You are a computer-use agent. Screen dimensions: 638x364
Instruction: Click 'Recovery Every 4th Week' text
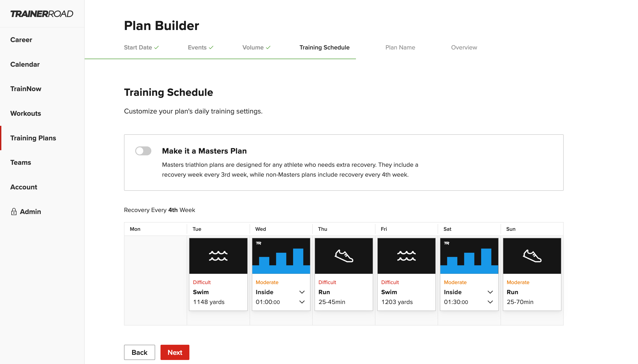(159, 210)
